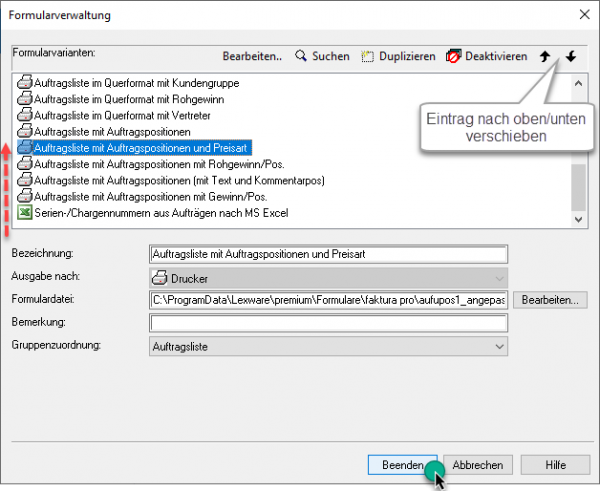Viewport: 600px width, 491px height.
Task: Open the Ausgabe nach Drucker dropdown
Action: (328, 278)
